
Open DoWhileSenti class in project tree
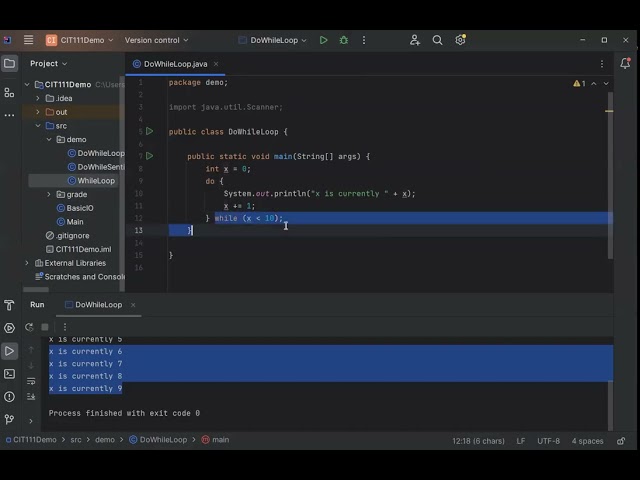pyautogui.click(x=96, y=167)
